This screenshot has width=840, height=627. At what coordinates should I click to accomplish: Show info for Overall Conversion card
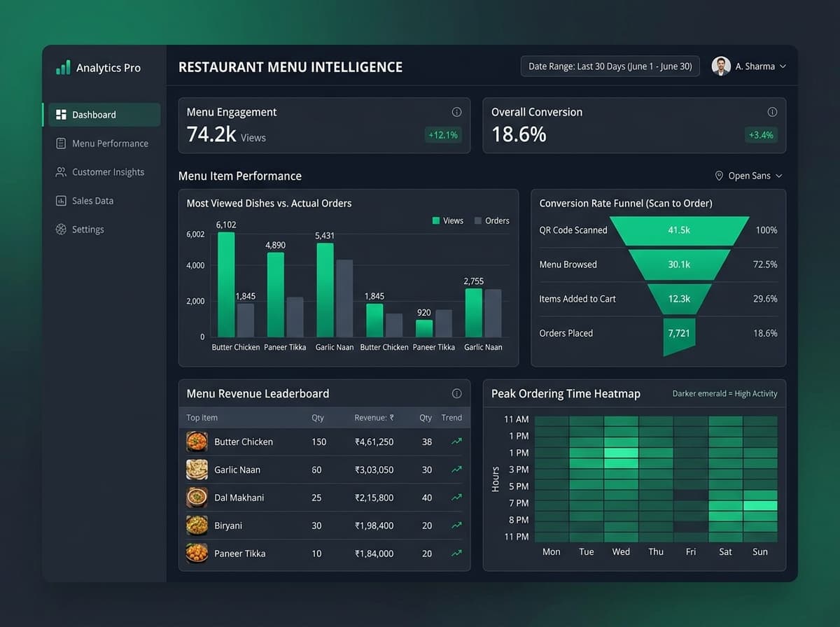pyautogui.click(x=772, y=112)
